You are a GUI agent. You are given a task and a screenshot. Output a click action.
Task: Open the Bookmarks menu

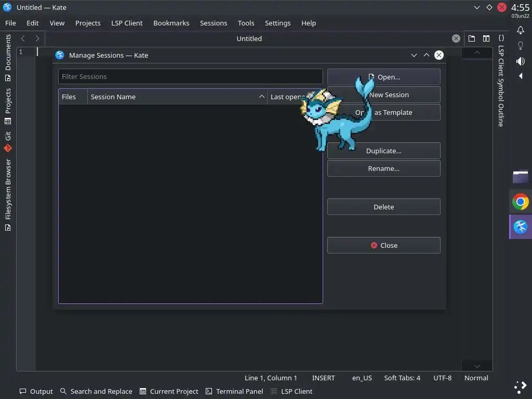171,23
